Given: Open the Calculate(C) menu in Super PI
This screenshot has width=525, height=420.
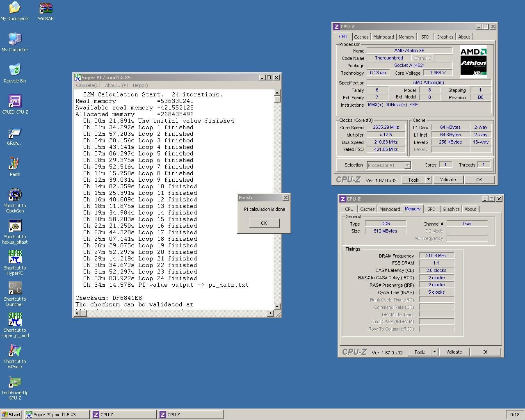Looking at the screenshot, I should coord(88,85).
